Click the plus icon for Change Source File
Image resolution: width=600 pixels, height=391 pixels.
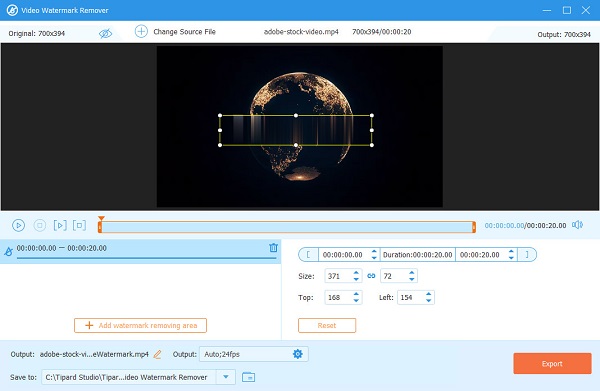(x=141, y=31)
